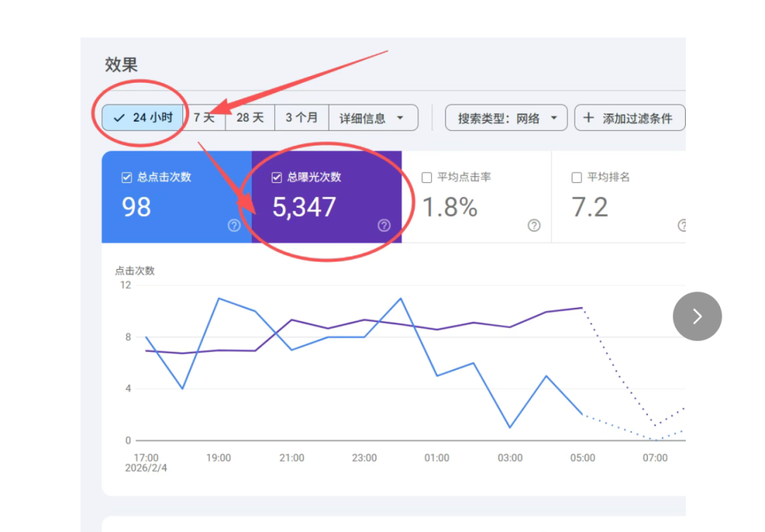This screenshot has height=532, width=765.
Task: Select the 3 个月 date range
Action: (302, 118)
